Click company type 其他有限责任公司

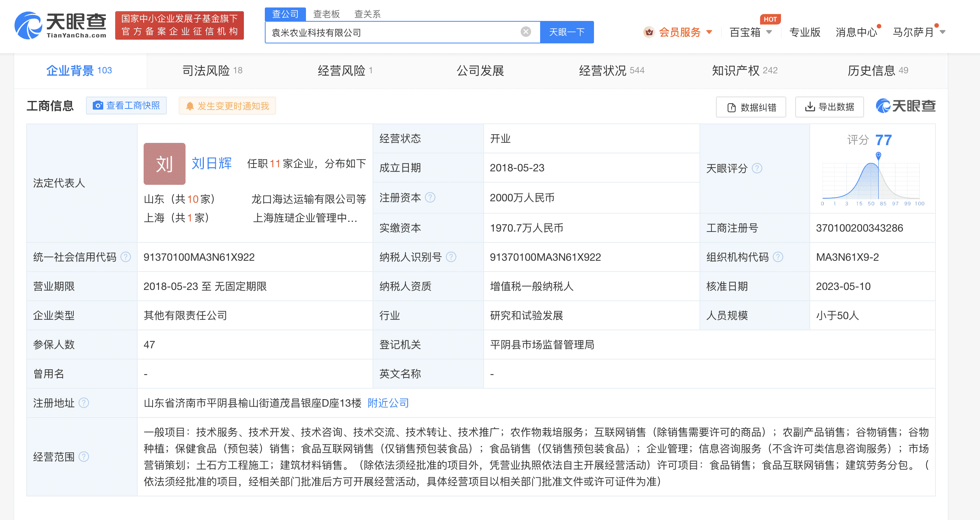point(185,315)
